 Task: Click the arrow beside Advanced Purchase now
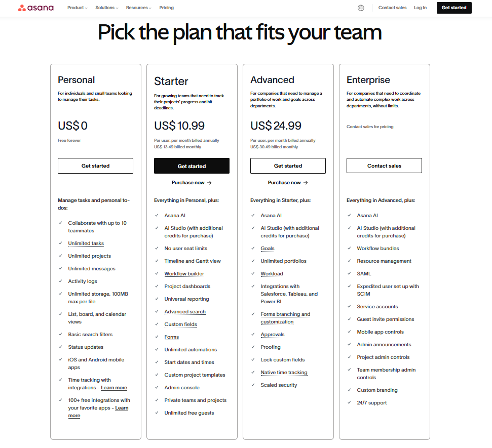306,183
